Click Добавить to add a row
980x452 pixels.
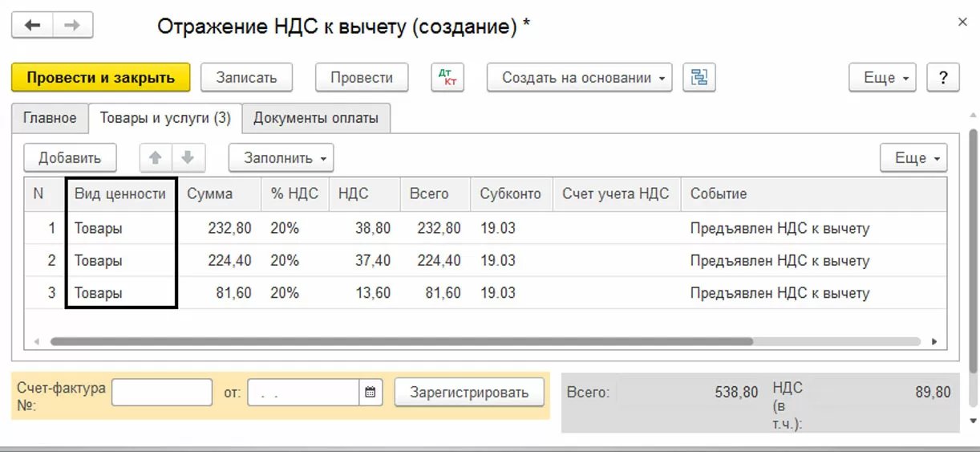(70, 157)
